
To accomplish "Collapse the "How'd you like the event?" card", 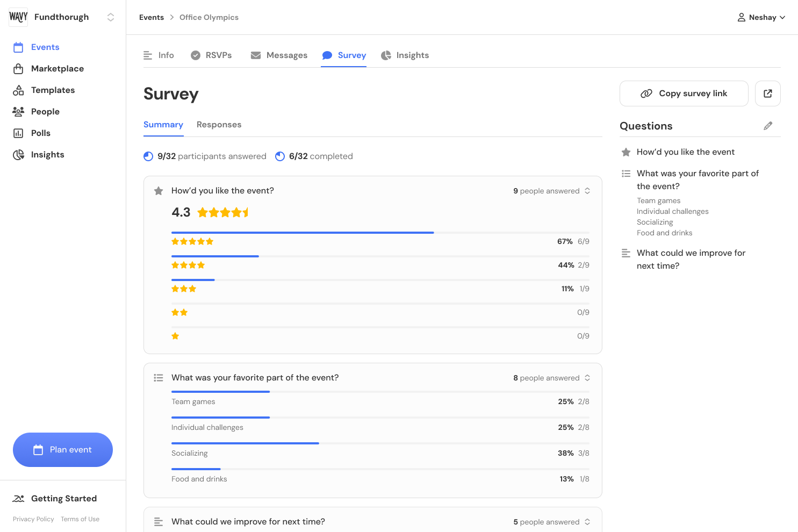I will 587,191.
